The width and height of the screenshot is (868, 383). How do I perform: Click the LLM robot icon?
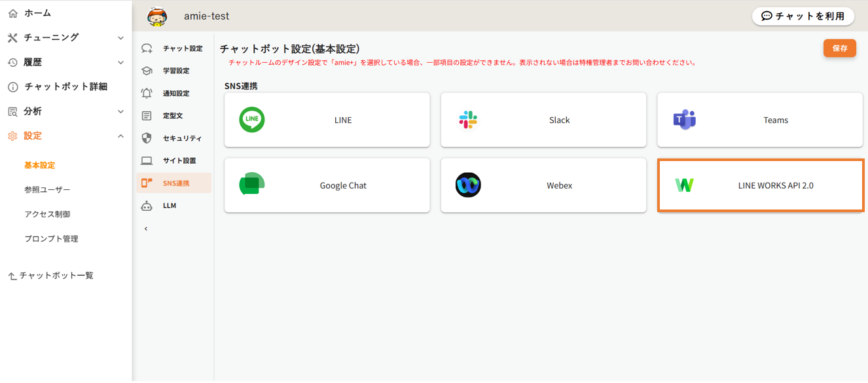tap(147, 206)
